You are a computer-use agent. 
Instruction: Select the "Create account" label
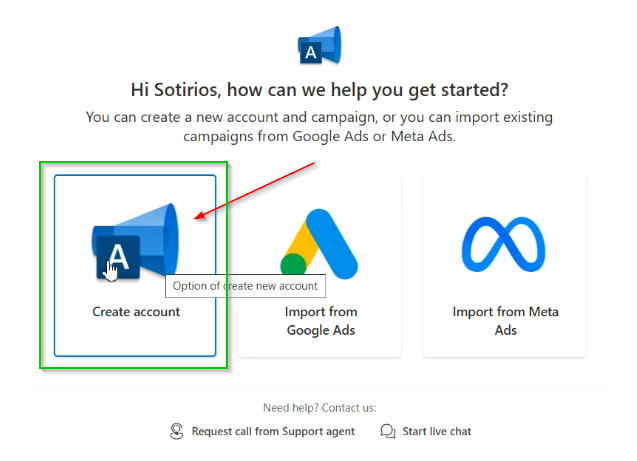click(x=136, y=312)
